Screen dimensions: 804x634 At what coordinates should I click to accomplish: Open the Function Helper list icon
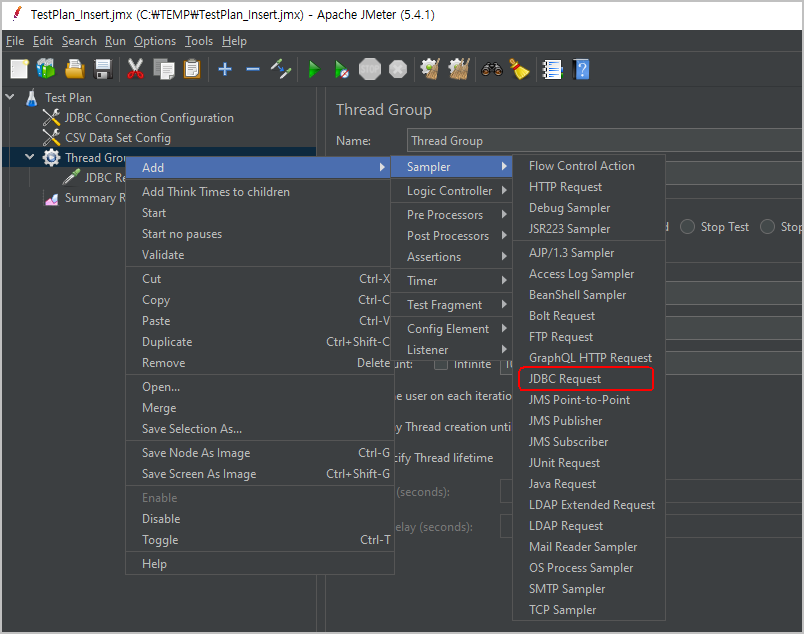(x=552, y=69)
